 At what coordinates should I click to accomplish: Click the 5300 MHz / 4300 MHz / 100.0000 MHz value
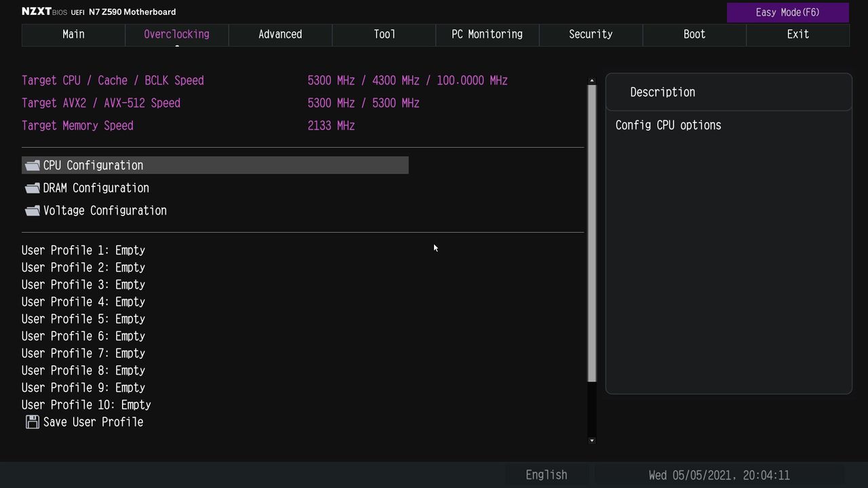408,81
